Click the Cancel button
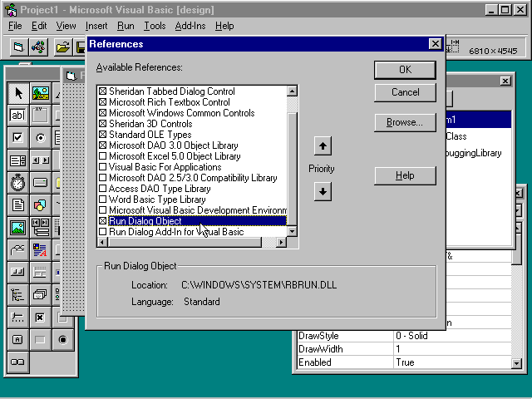 405,92
